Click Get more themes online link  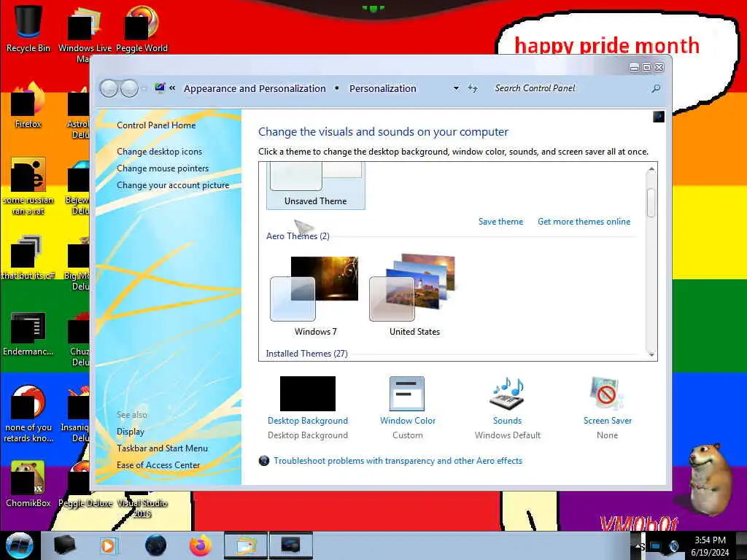pyautogui.click(x=584, y=222)
